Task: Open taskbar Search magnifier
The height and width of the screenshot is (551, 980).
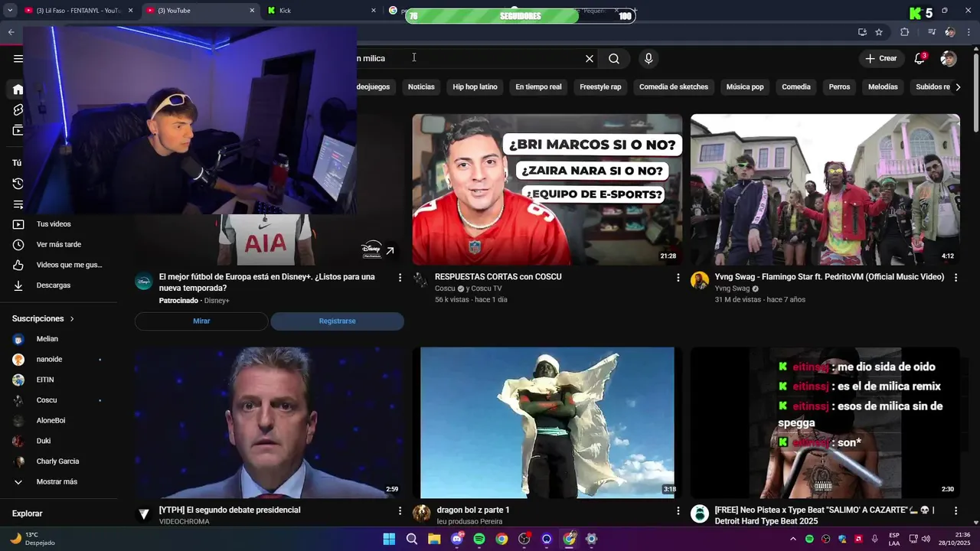Action: [412, 539]
